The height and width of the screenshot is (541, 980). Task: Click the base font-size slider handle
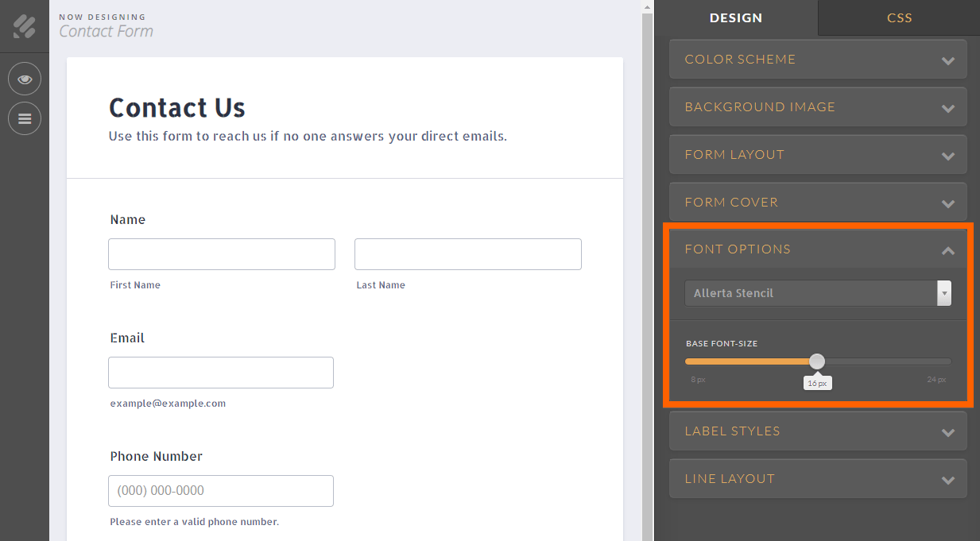(817, 361)
